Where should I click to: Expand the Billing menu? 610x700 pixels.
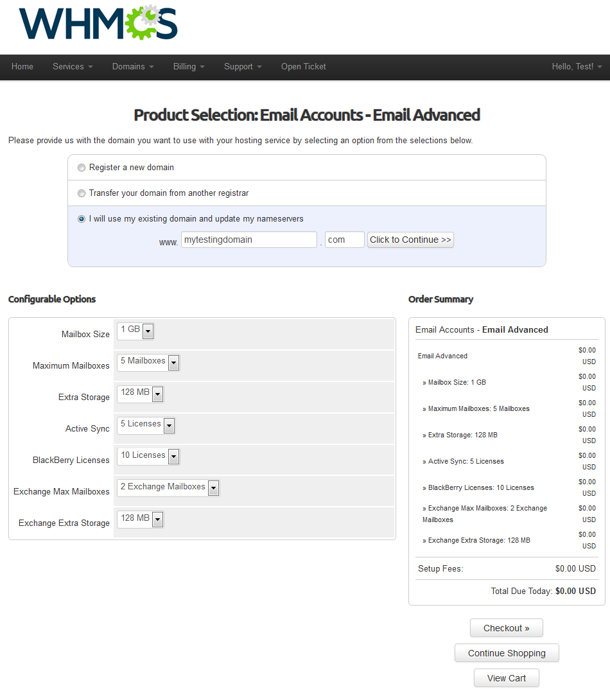[x=189, y=67]
